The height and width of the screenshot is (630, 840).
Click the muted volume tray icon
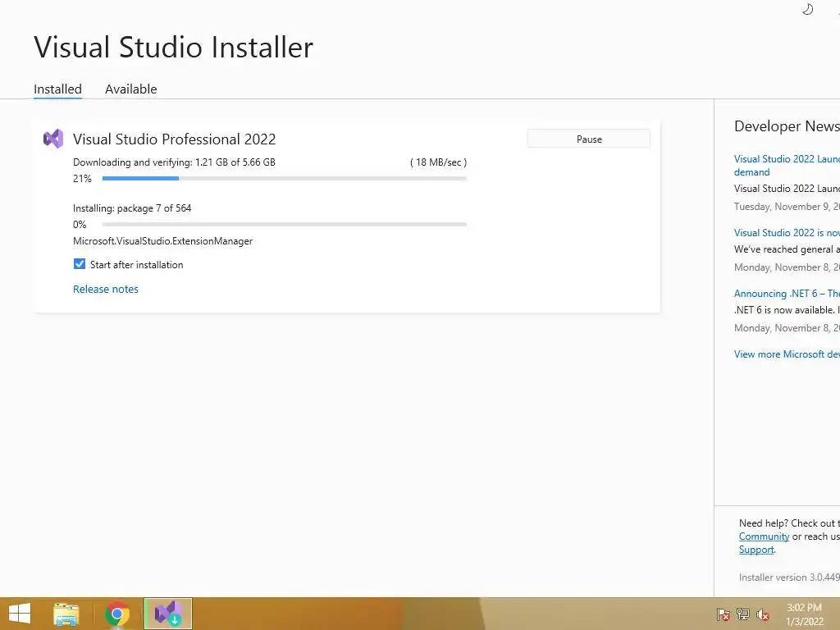[762, 614]
